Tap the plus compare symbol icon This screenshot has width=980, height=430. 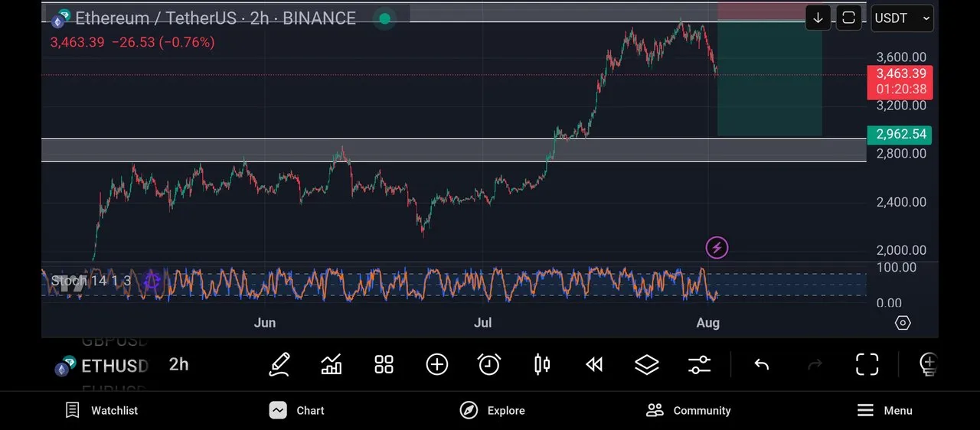pyautogui.click(x=436, y=364)
